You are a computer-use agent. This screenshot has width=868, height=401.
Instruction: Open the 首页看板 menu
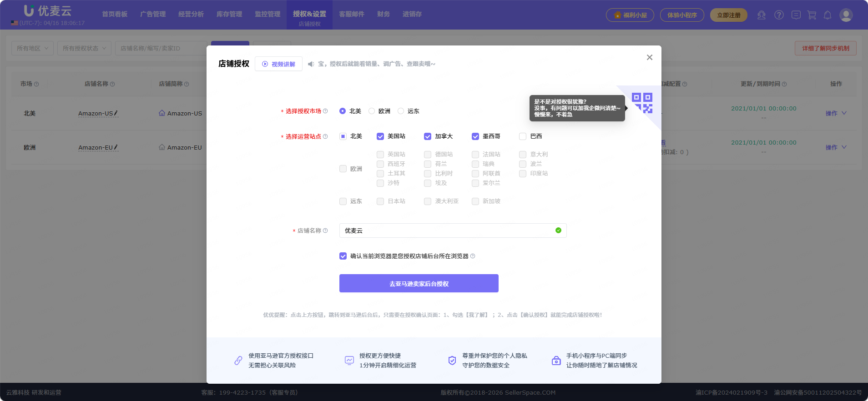point(115,14)
